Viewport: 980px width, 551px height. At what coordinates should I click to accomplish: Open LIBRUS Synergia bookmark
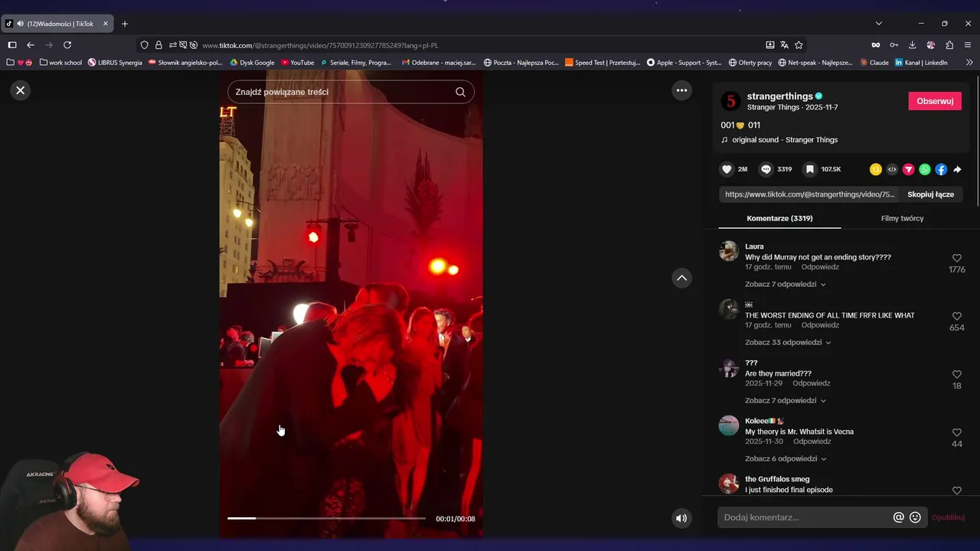[x=115, y=63]
